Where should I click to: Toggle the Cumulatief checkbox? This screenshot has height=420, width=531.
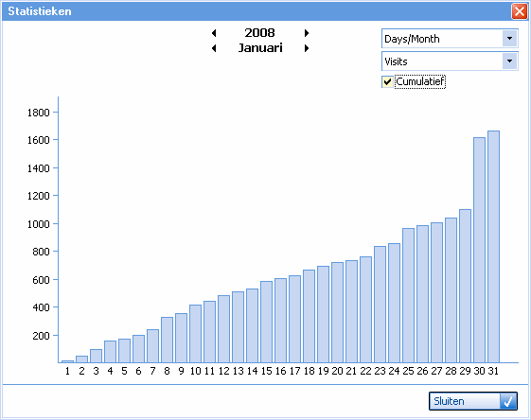[x=387, y=82]
